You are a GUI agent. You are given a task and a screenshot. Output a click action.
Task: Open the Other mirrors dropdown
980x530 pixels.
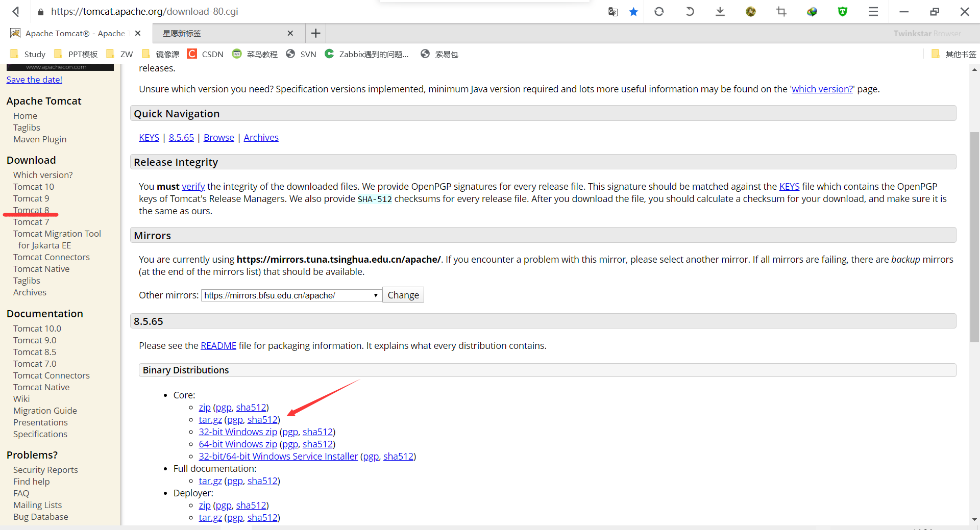click(291, 295)
